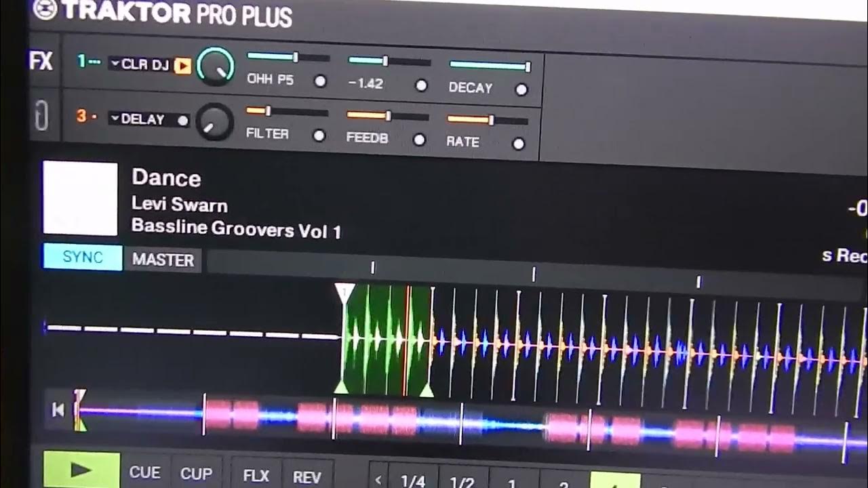Enable REV reverse mode
Screen dimensions: 868x488
(307, 476)
